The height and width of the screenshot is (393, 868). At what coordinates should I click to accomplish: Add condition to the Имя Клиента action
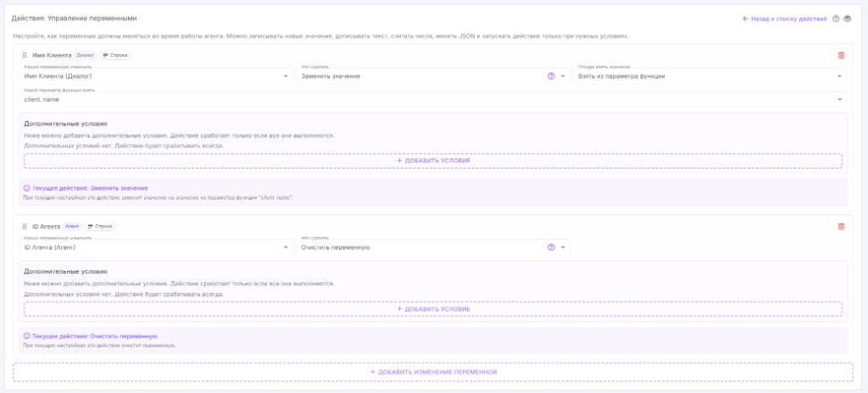point(433,161)
